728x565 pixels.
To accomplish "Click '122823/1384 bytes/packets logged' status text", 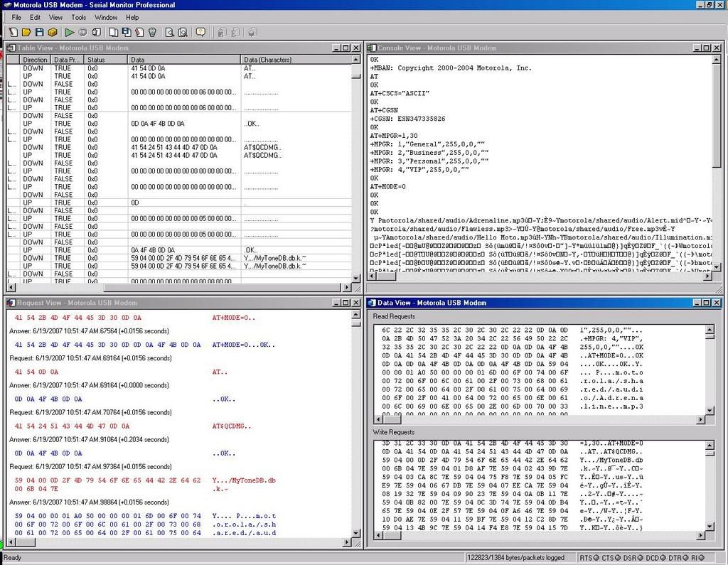I will pyautogui.click(x=515, y=558).
